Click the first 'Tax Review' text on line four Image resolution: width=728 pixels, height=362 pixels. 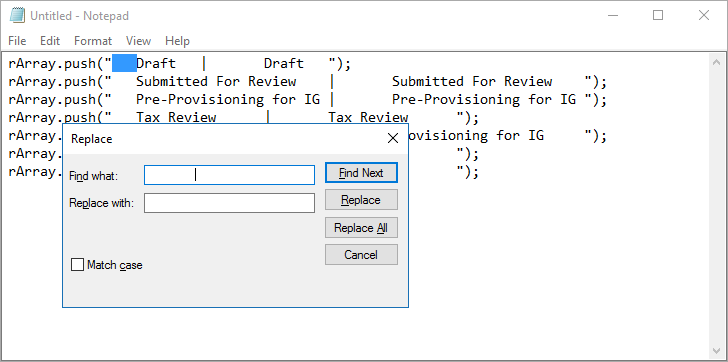point(176,117)
